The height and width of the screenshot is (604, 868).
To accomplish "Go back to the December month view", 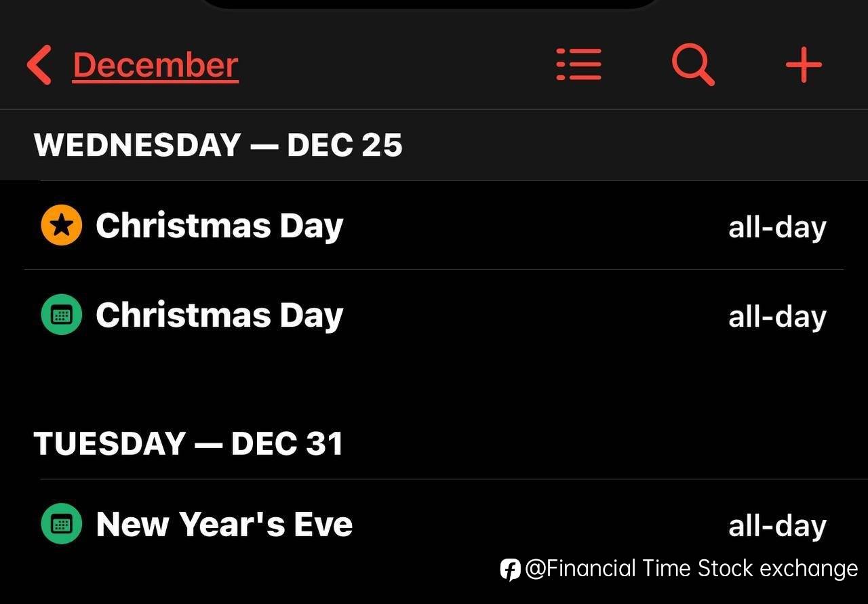I will [x=155, y=66].
